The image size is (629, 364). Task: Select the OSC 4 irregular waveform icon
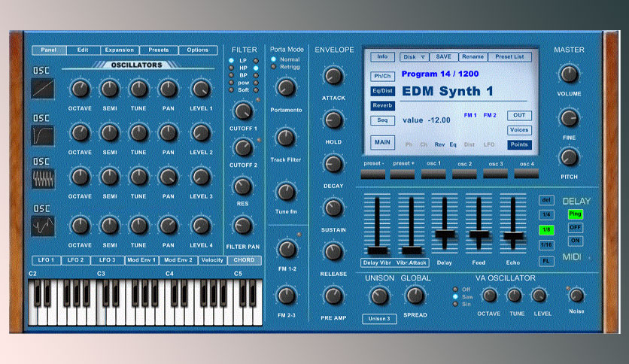pos(43,226)
